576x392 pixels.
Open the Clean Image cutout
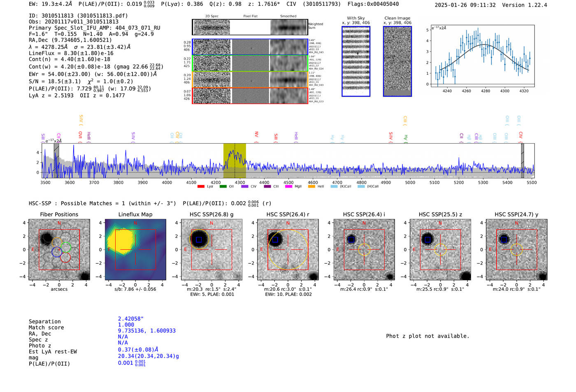397,61
